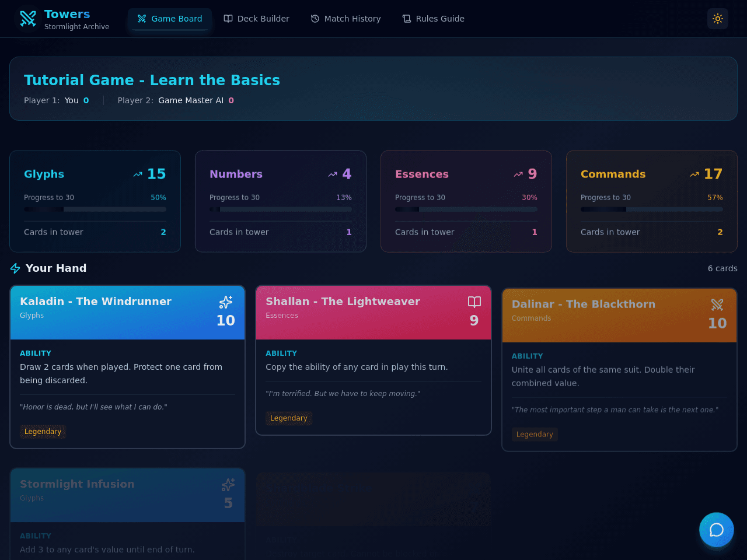This screenshot has width=747, height=560.
Task: Click the Glyphs tower heading
Action: [x=44, y=174]
